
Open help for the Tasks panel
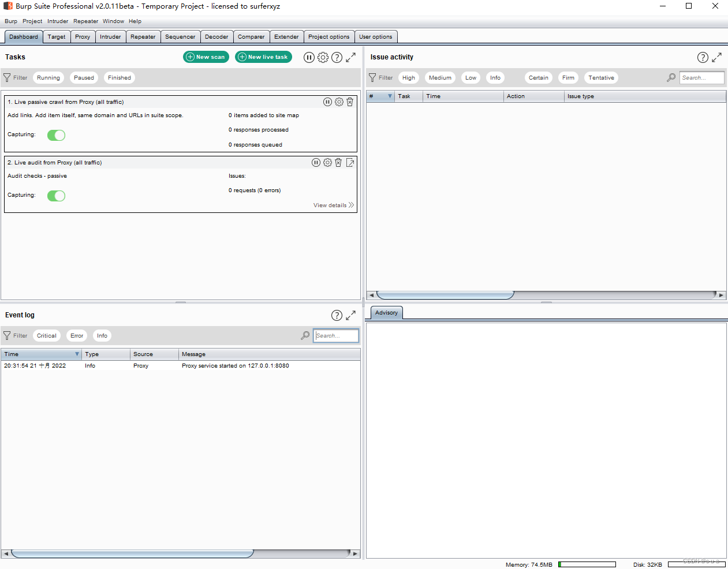337,57
